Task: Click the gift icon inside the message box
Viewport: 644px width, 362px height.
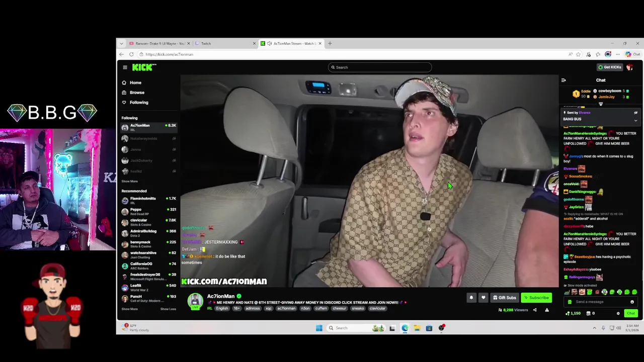Action: click(570, 302)
